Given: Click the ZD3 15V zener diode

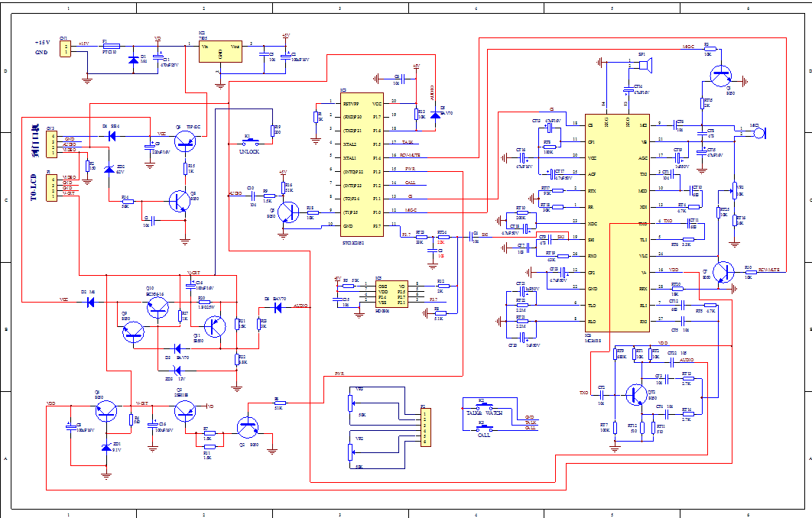Looking at the screenshot, I should click(177, 370).
